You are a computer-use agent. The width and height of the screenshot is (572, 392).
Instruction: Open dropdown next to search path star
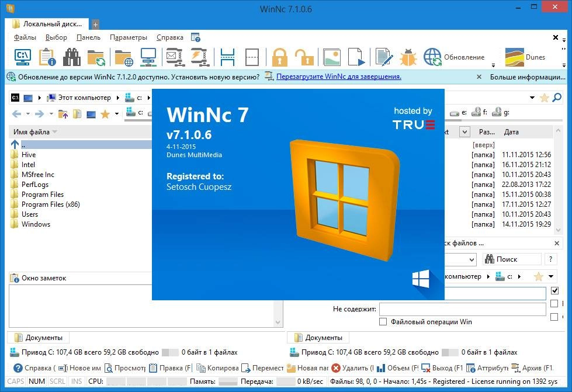click(551, 276)
